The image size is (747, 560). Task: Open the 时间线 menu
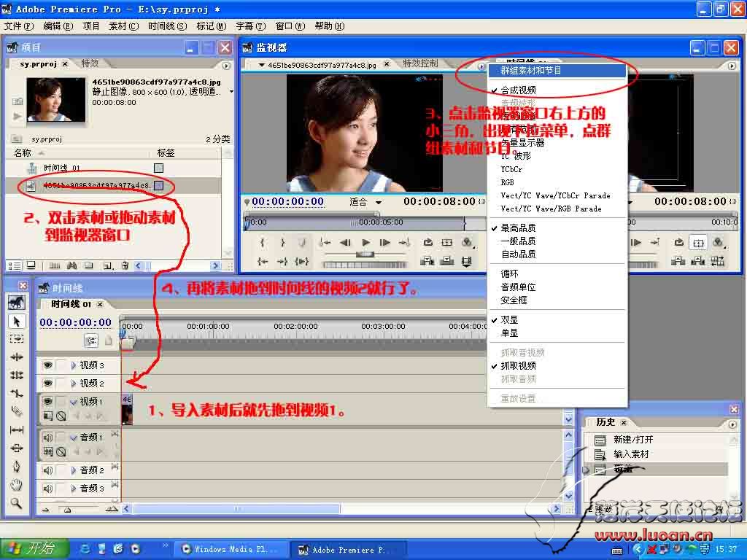(x=167, y=26)
